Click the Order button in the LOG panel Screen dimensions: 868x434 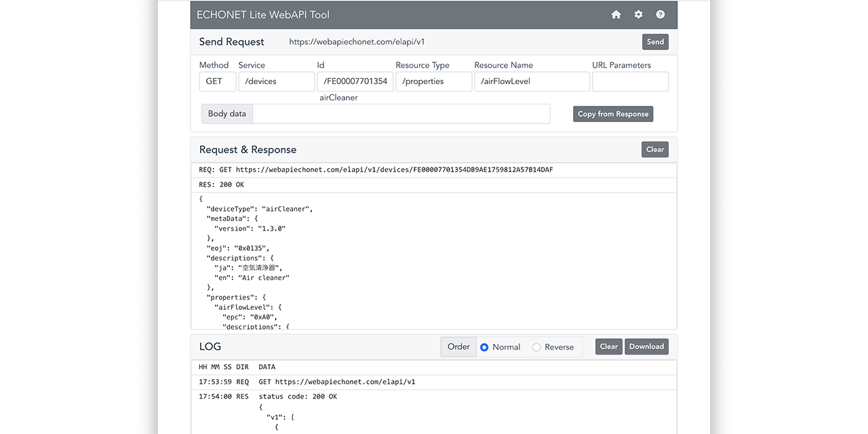point(458,347)
